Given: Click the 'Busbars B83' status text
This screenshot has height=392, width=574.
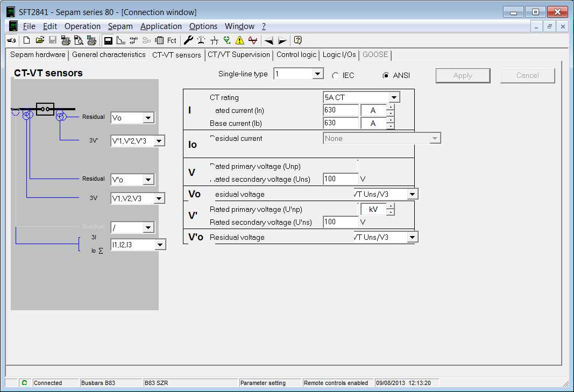Looking at the screenshot, I should 98,383.
